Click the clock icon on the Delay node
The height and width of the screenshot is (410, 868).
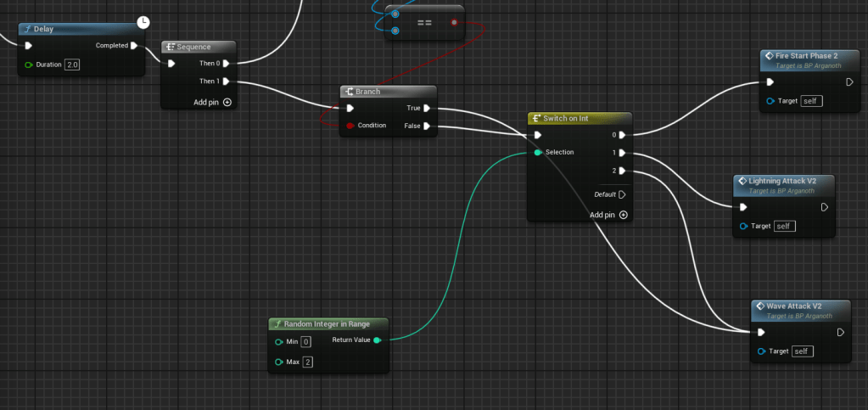tap(143, 21)
